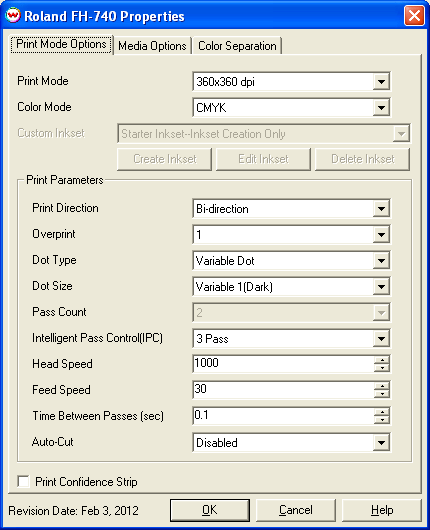Click the Edit Inkset button
The image size is (430, 530).
pos(263,159)
